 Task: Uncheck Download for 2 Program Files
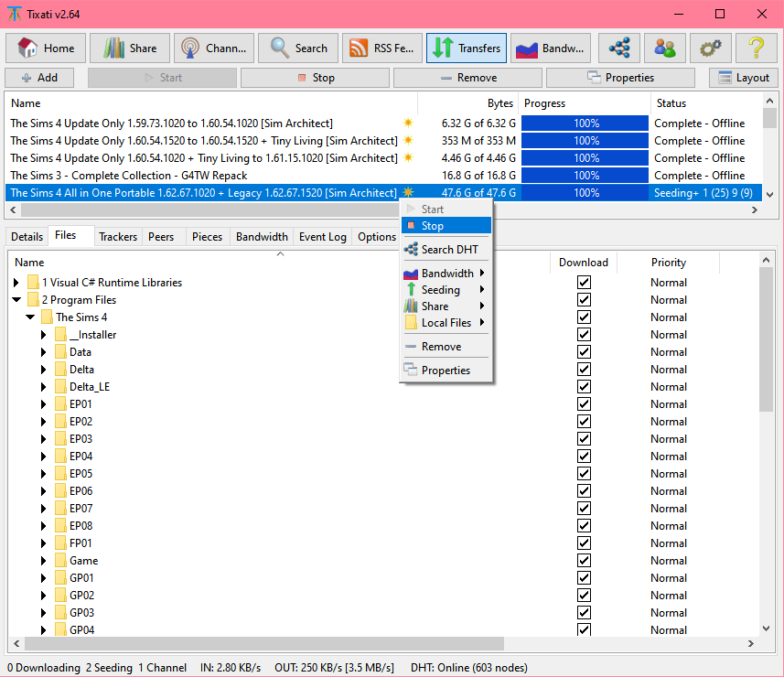pyautogui.click(x=584, y=299)
